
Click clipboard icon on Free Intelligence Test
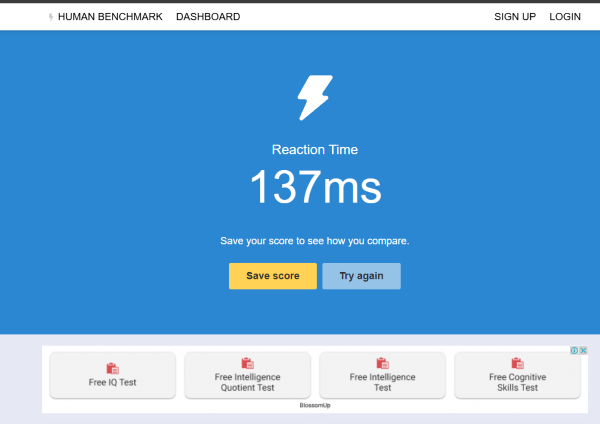[383, 363]
